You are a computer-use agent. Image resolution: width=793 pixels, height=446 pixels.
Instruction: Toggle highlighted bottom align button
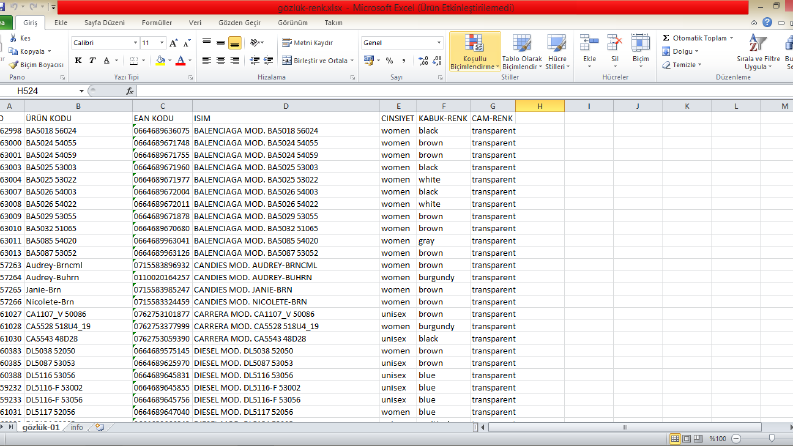(234, 43)
